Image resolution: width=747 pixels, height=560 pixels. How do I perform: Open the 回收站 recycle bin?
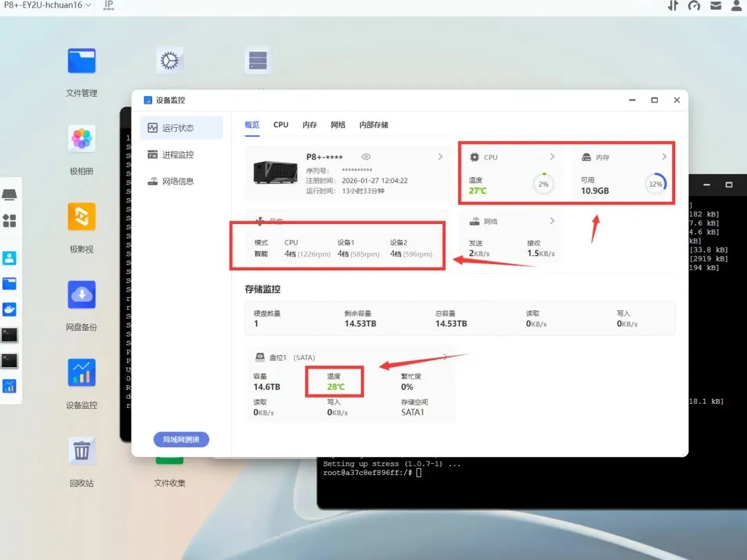tap(82, 451)
